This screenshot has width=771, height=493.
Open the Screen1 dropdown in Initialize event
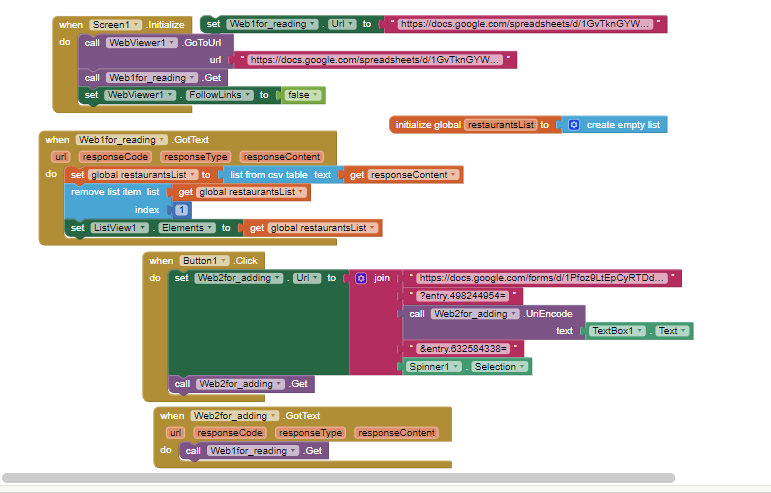click(x=116, y=24)
